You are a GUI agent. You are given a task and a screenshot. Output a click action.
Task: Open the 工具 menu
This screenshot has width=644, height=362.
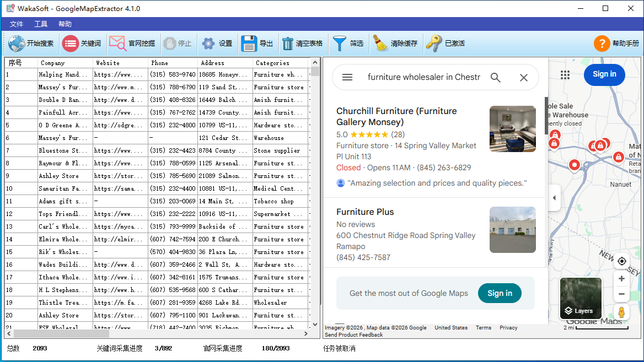[41, 24]
